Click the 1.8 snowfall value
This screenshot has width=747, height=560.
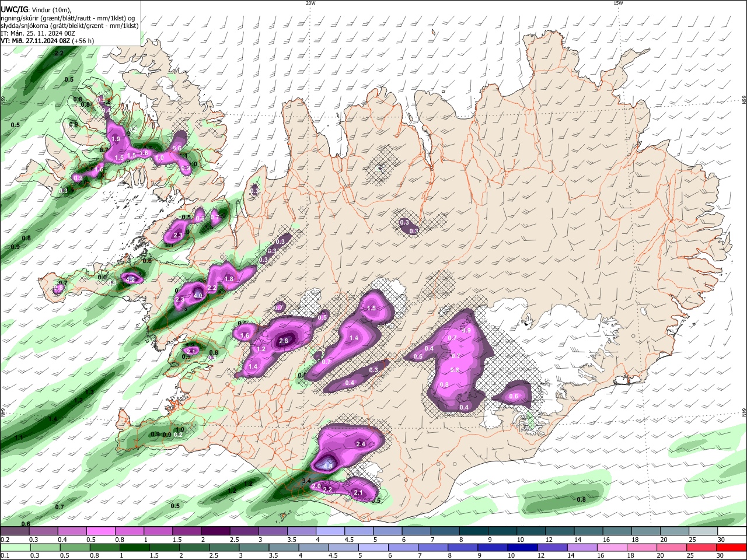[229, 279]
